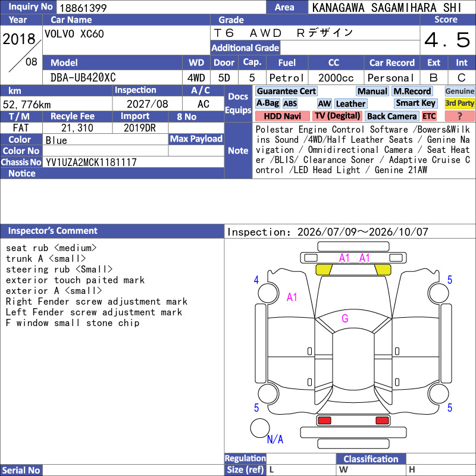Click the Chassis No YV1UZA2MCK1181117 field
Screen dimensions: 476x476
(133, 162)
